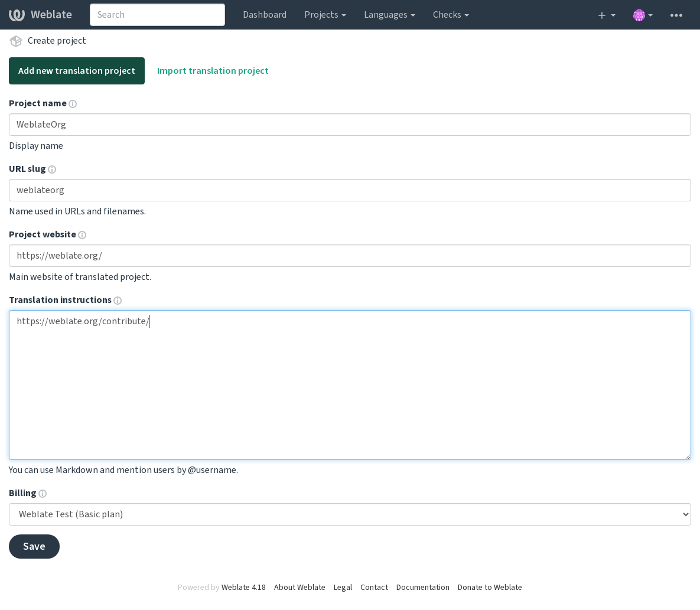This screenshot has width=700, height=610.
Task: Open the user avatar menu
Action: pos(643,15)
